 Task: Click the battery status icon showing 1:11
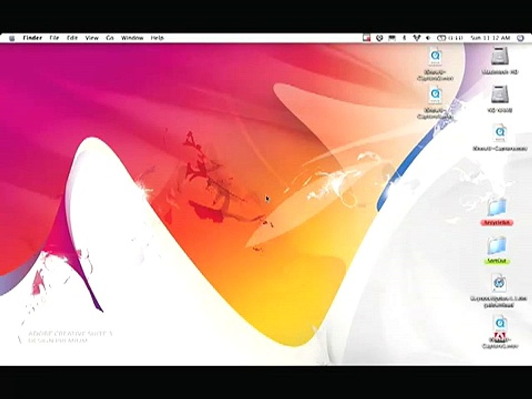(449, 38)
